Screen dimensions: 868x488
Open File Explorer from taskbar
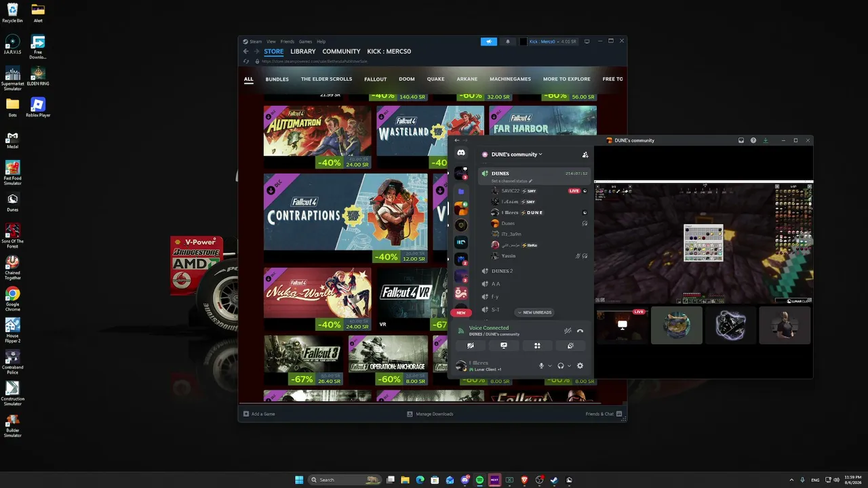[x=405, y=480]
